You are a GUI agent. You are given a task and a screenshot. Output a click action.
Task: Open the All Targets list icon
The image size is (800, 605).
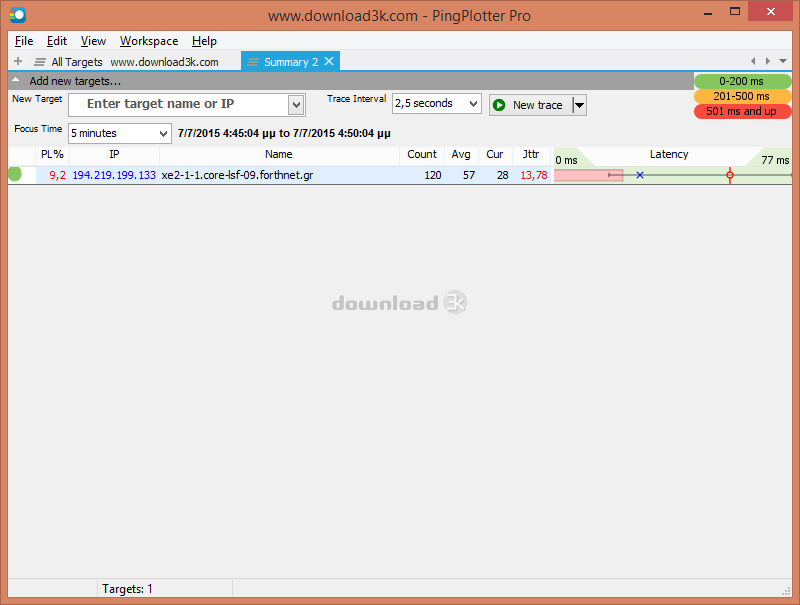tap(40, 62)
